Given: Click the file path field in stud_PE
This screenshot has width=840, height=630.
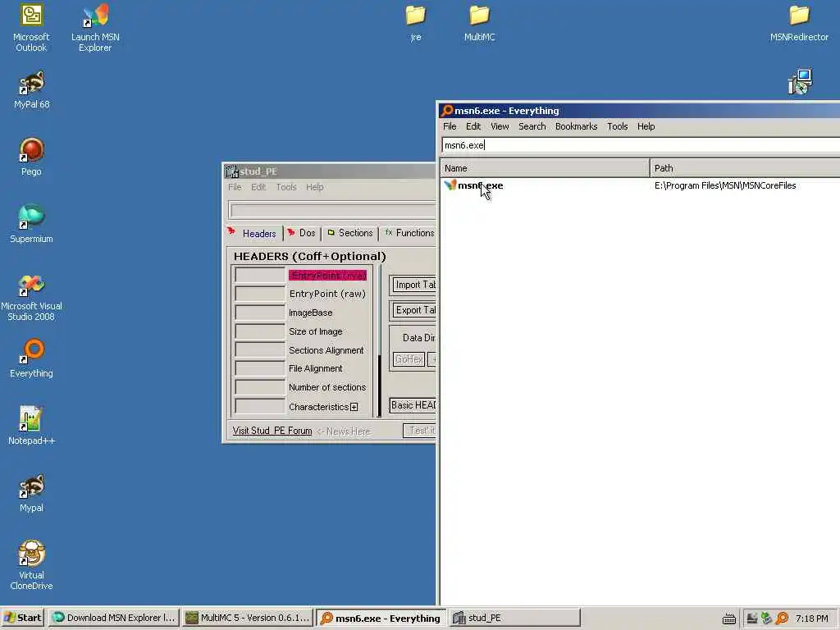Looking at the screenshot, I should pos(333,211).
